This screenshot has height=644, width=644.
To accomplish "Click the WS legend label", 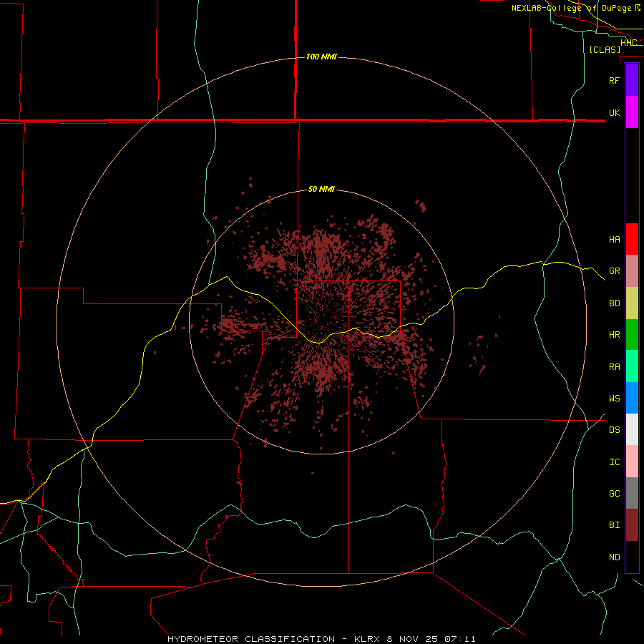I will coord(614,398).
